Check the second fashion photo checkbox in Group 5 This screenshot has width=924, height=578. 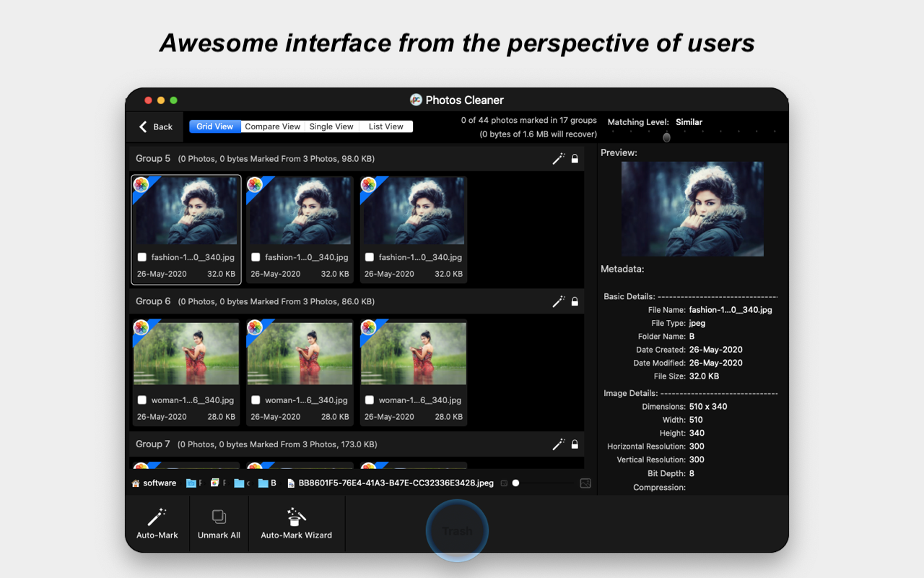coord(256,257)
